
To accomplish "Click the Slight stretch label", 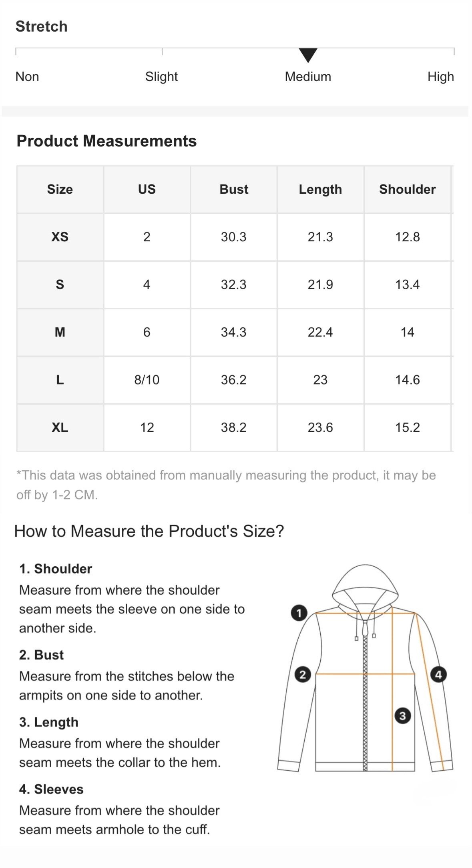I will pos(161,76).
